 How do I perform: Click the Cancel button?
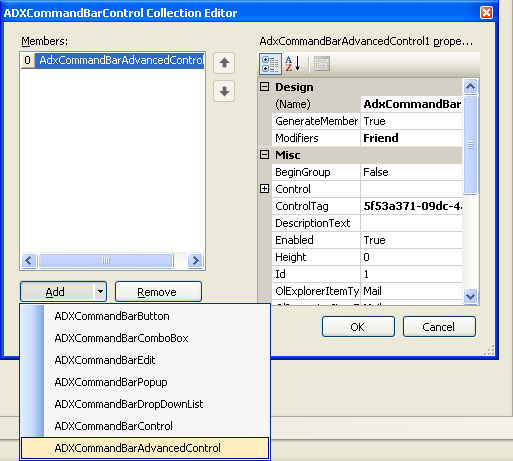439,327
